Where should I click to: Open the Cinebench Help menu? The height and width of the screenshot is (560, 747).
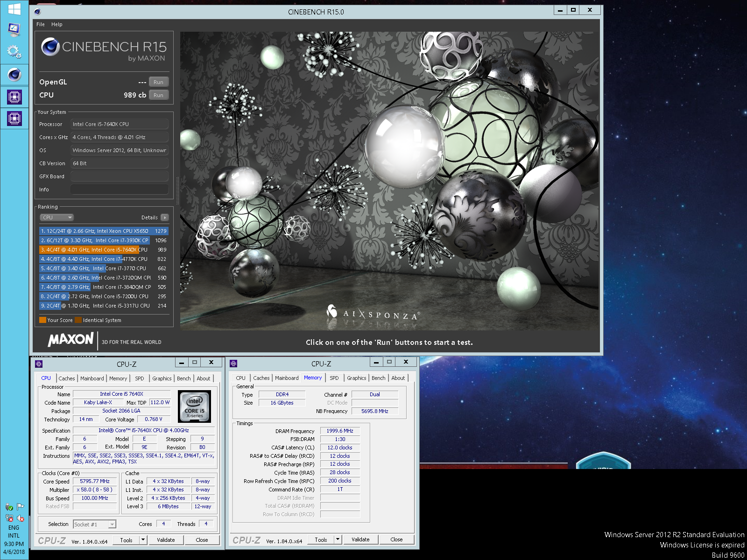(x=57, y=24)
